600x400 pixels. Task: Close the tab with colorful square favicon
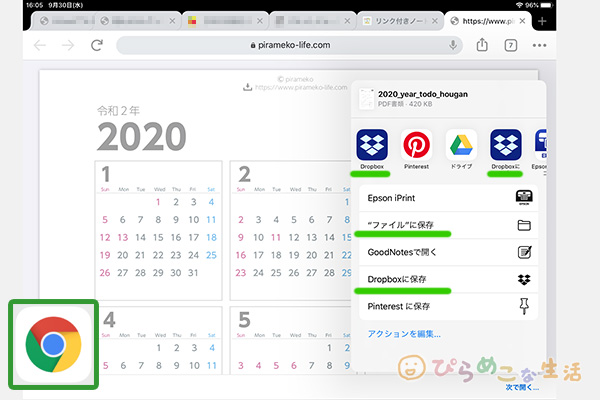(x=260, y=21)
